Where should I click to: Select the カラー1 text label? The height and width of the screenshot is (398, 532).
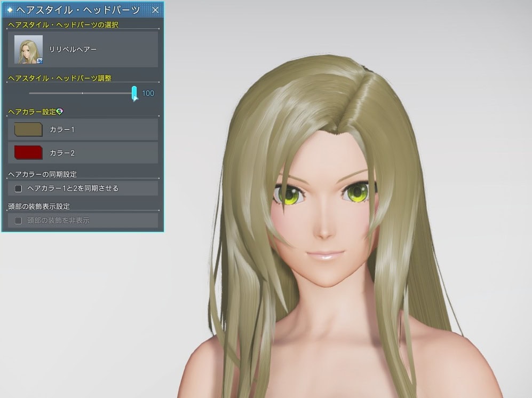coord(62,129)
